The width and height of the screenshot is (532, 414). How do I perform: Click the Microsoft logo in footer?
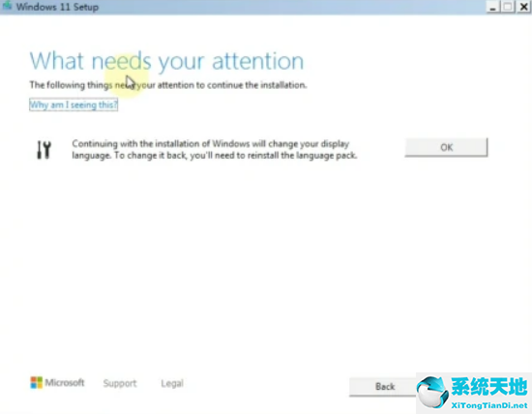(x=57, y=382)
